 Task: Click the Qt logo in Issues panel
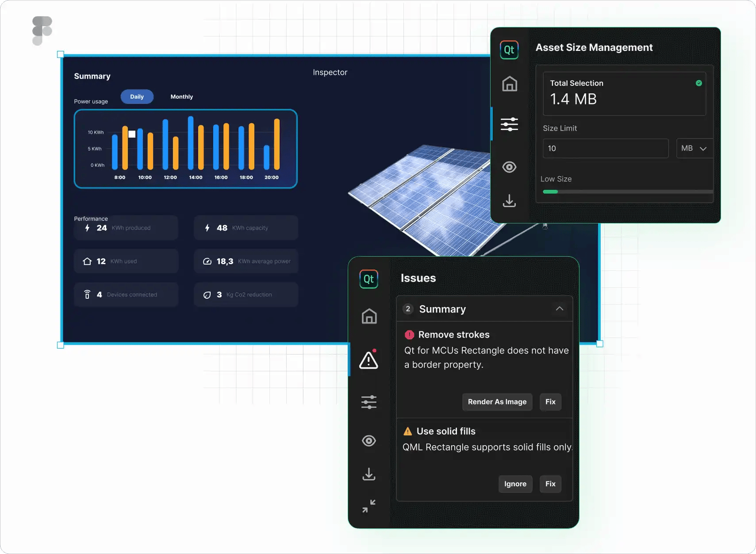coord(368,279)
